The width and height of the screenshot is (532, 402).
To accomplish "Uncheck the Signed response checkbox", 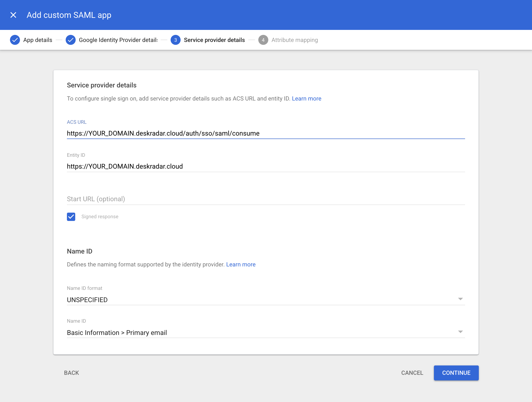I will pos(71,217).
